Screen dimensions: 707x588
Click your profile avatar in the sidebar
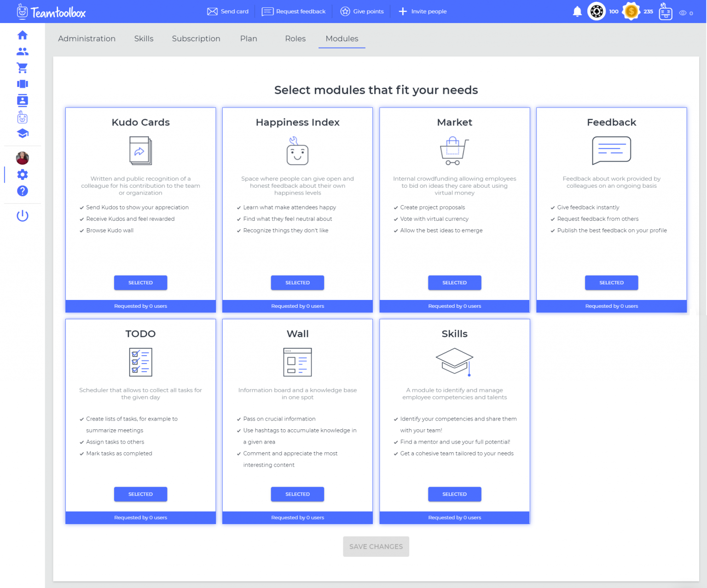[22, 158]
